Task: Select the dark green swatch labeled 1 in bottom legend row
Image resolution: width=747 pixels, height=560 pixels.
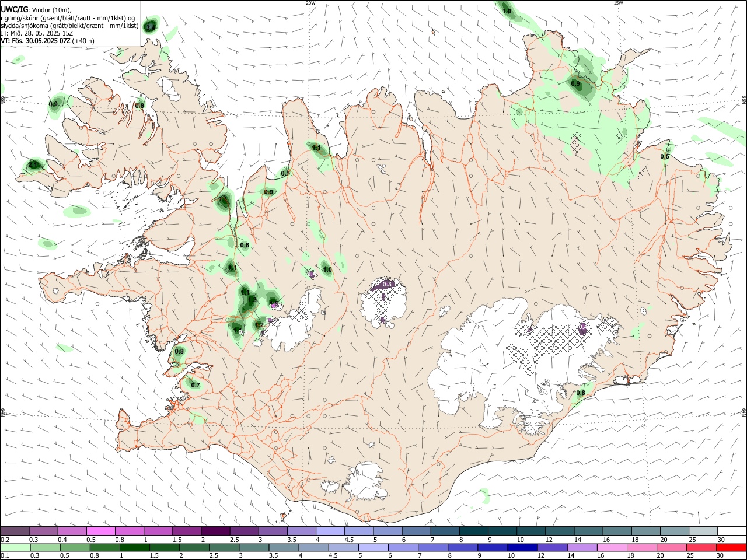Action: [134, 548]
